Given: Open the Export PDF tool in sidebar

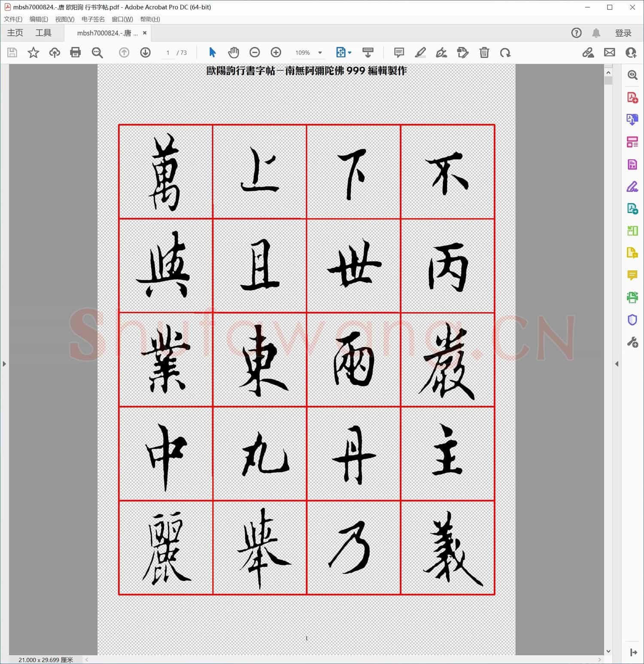Looking at the screenshot, I should click(x=632, y=119).
